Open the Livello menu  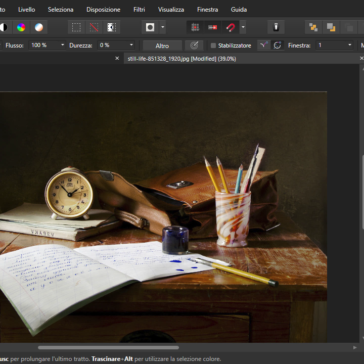tap(27, 9)
